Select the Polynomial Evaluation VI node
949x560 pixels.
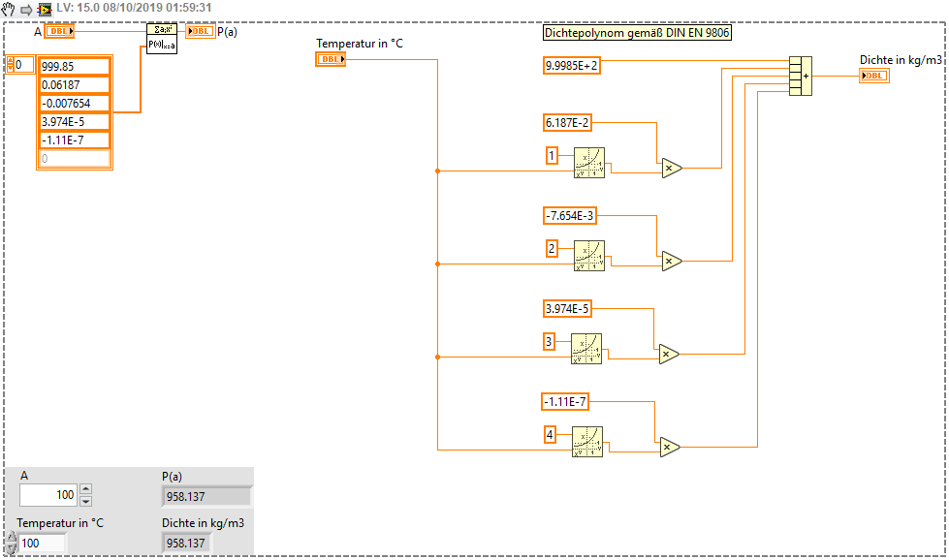click(x=162, y=39)
